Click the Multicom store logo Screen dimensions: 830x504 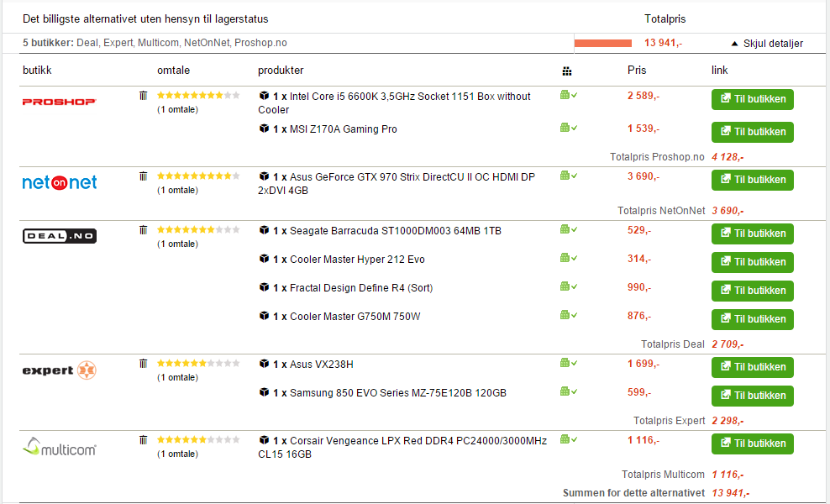(59, 447)
